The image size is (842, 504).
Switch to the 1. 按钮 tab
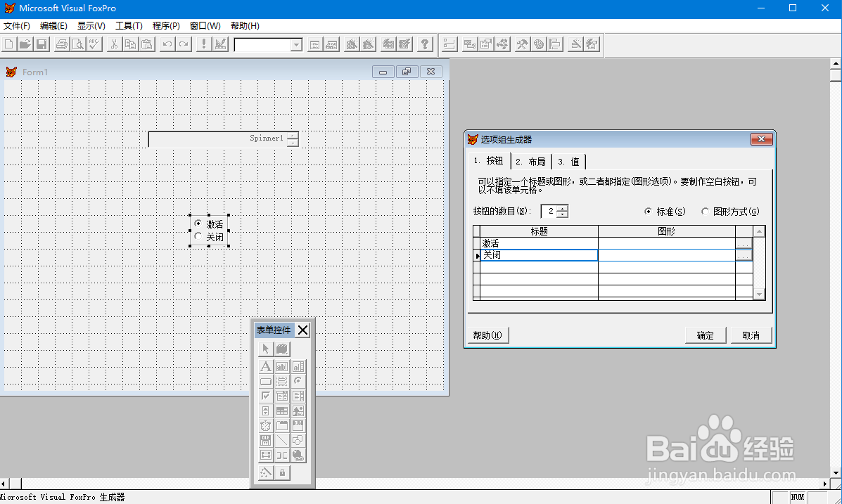489,160
